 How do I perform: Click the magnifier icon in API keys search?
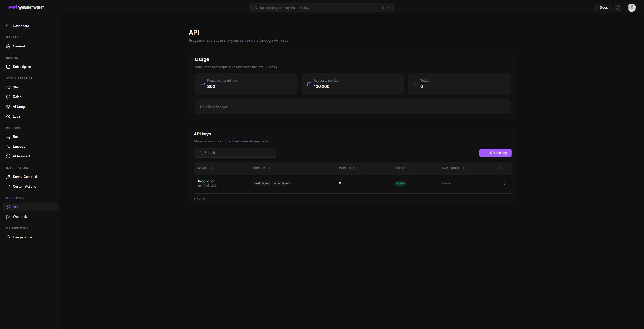point(200,153)
